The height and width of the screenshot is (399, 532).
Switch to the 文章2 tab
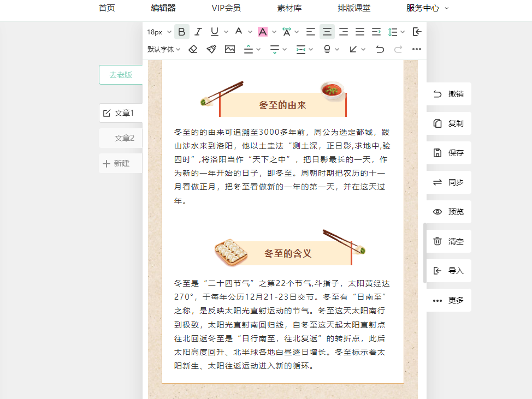(x=124, y=138)
